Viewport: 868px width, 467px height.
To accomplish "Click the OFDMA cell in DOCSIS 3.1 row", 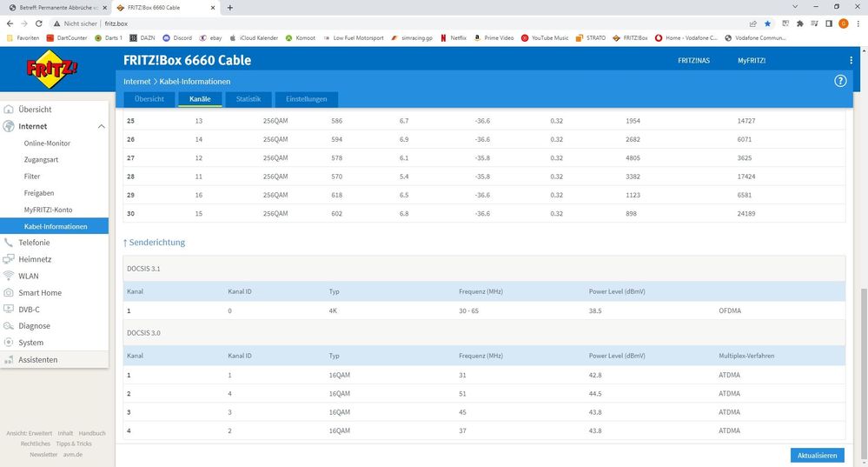I will 730,310.
